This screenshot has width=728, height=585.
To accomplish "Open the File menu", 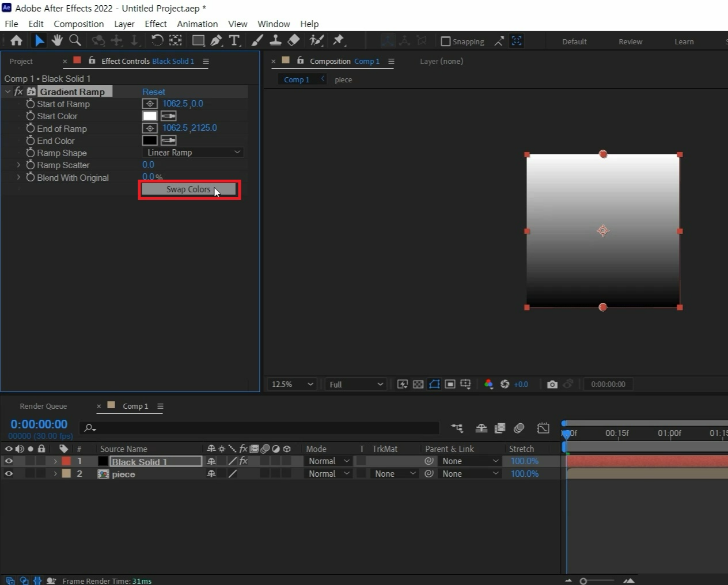I will pyautogui.click(x=12, y=24).
